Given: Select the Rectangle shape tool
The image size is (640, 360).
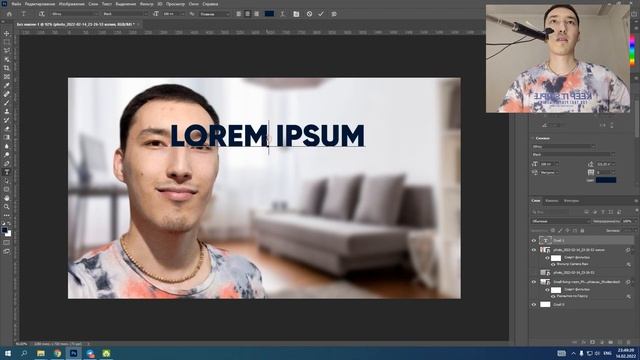Looking at the screenshot, I should (x=7, y=189).
